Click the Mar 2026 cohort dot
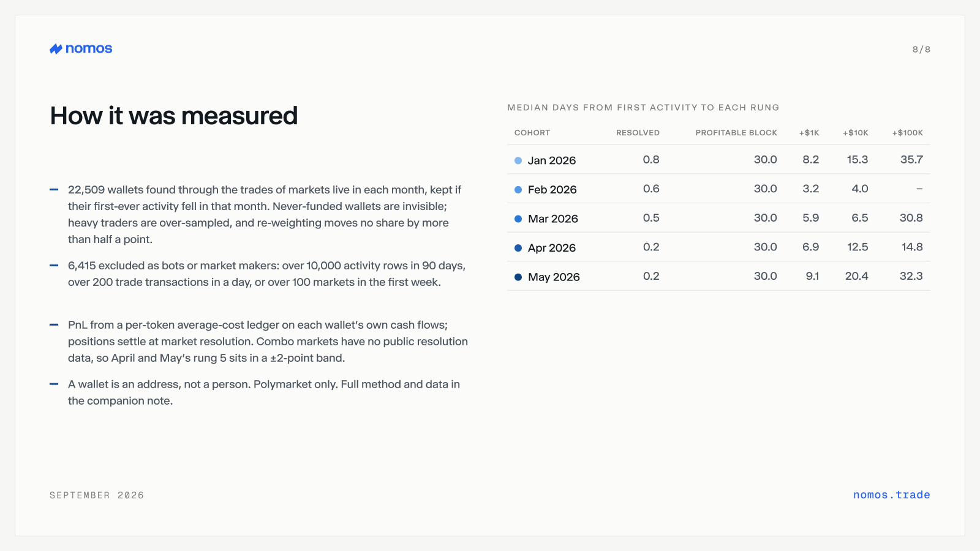 (518, 219)
